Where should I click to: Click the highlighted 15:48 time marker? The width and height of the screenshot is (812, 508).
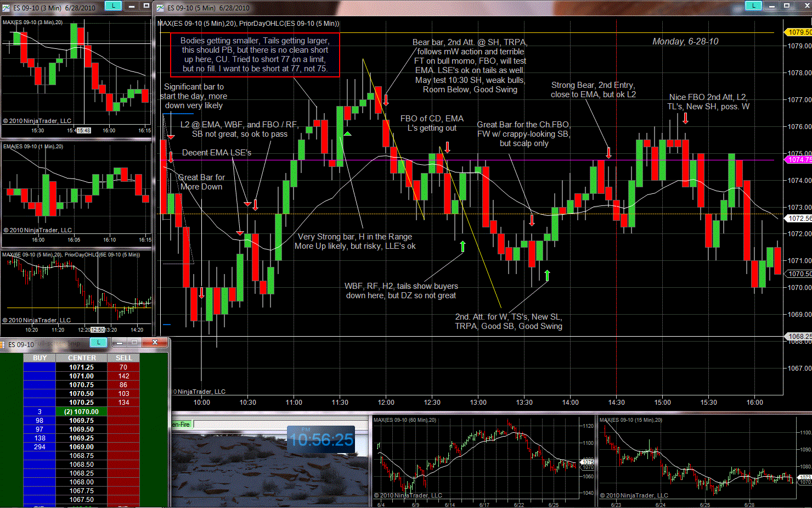84,131
